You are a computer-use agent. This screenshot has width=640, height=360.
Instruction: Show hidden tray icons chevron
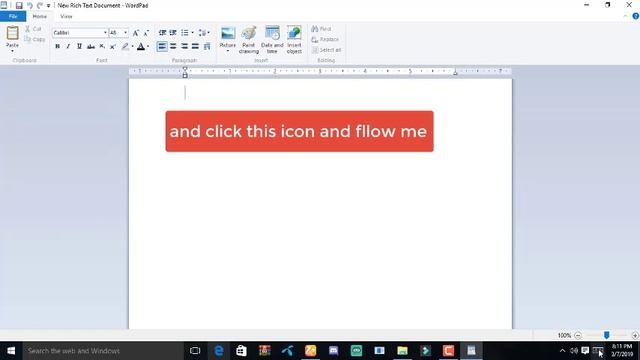pos(562,351)
